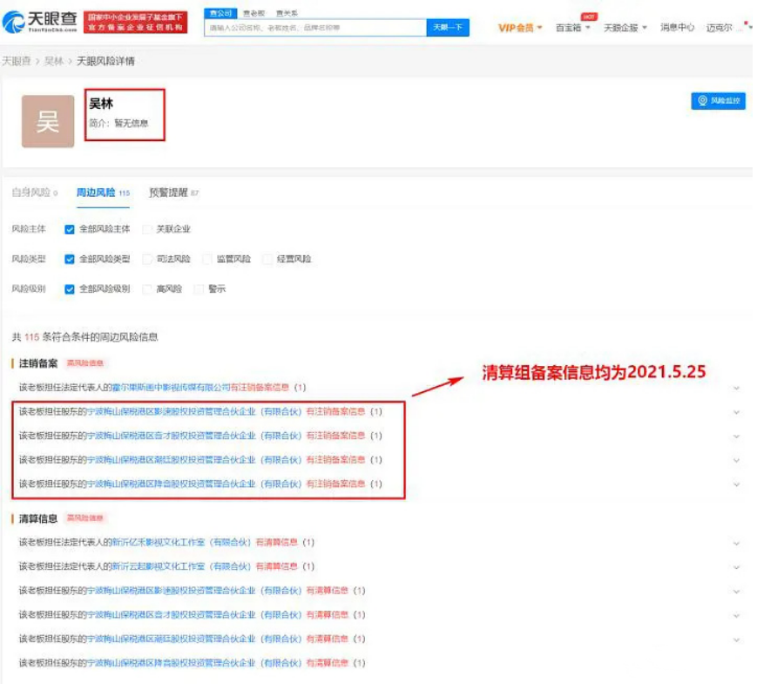Viewport: 784px width, 697px height.
Task: Click the 吴 avatar thumbnail
Action: tap(48, 121)
